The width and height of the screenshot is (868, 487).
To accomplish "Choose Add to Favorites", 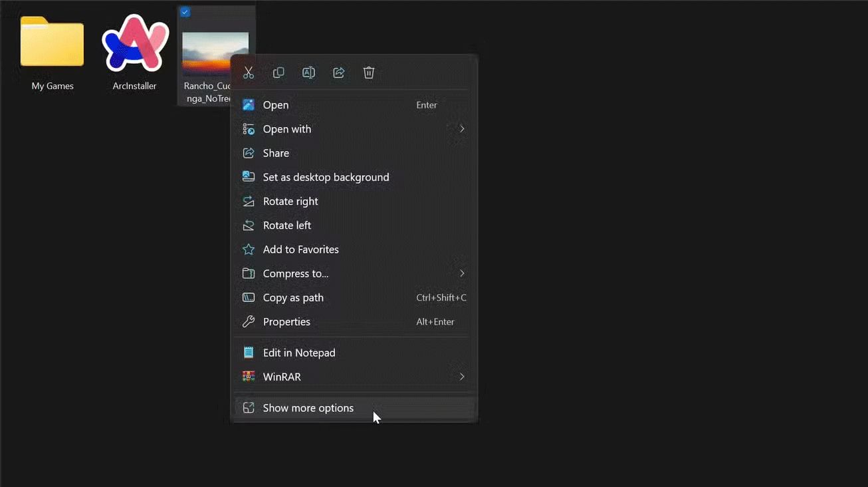I will 300,249.
